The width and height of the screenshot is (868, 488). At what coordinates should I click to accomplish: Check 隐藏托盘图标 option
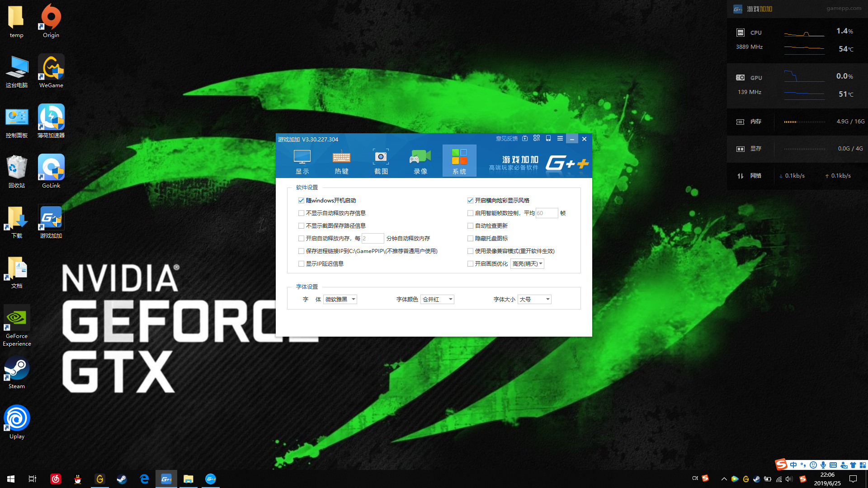(470, 238)
